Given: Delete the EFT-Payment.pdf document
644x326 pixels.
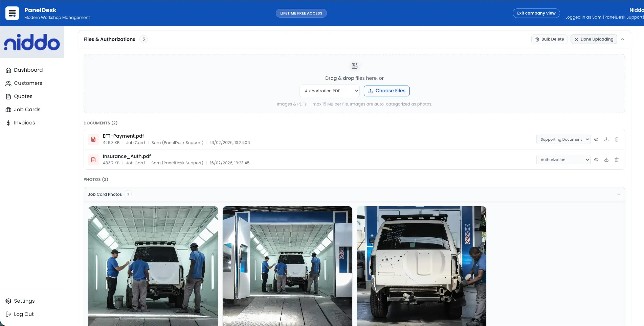Looking at the screenshot, I should pyautogui.click(x=617, y=139).
